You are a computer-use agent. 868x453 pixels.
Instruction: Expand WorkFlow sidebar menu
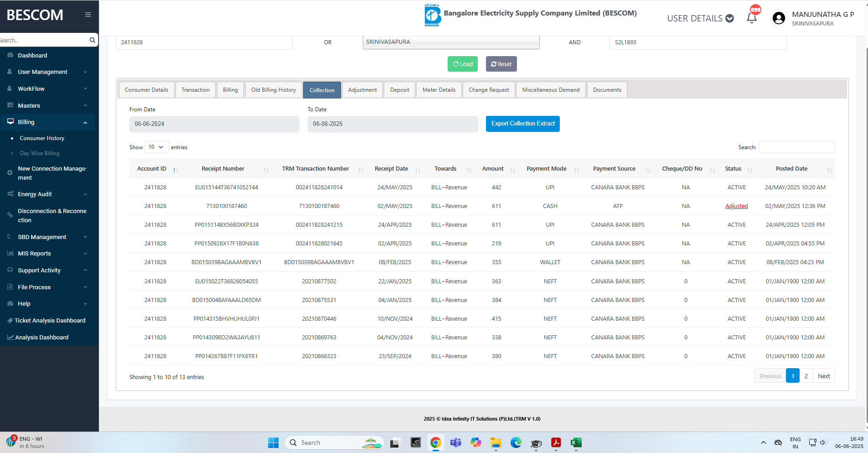47,89
